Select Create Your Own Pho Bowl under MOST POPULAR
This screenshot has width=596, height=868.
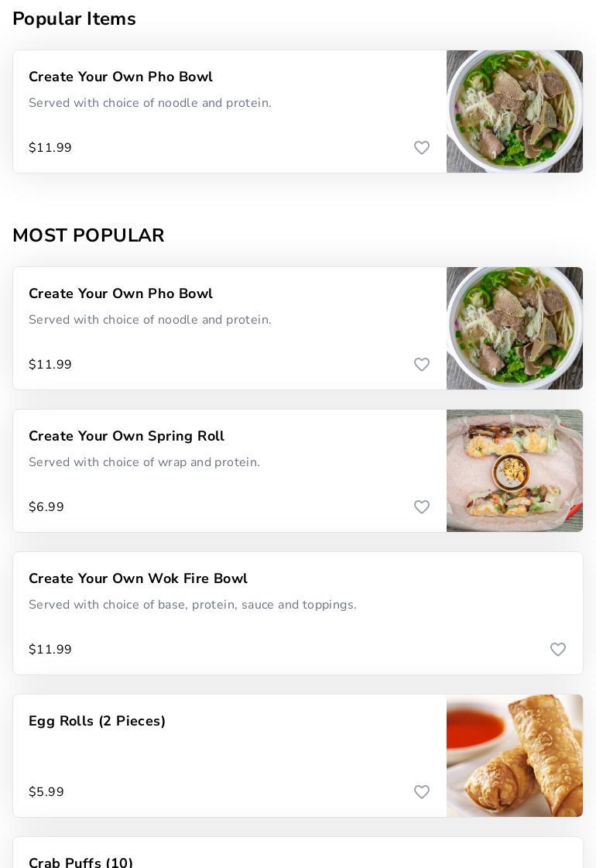(x=121, y=293)
